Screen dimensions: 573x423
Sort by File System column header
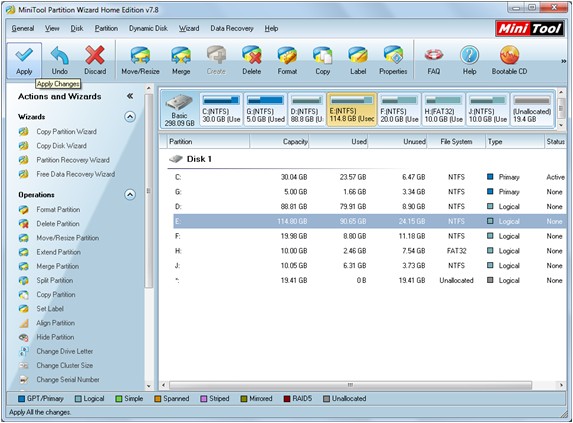456,141
